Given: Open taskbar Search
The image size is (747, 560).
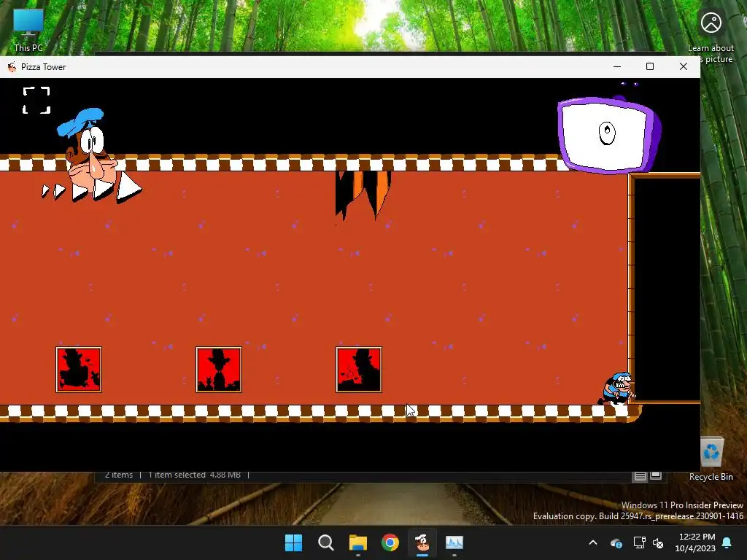Looking at the screenshot, I should point(326,542).
